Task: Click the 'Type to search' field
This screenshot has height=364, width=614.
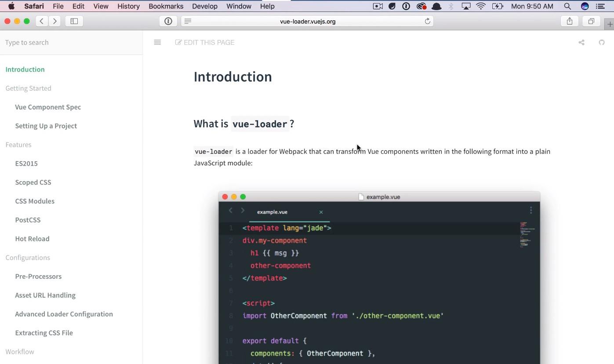Action: point(71,43)
